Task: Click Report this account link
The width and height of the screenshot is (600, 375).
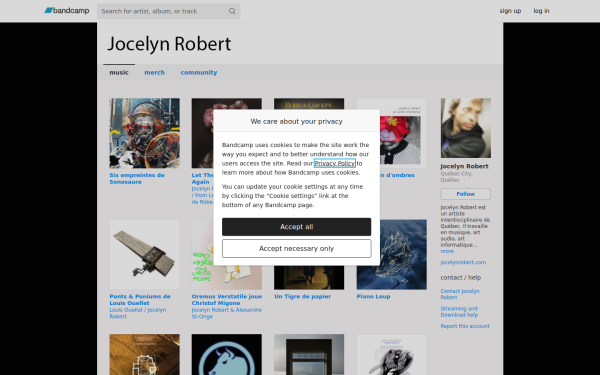Action: (x=465, y=326)
